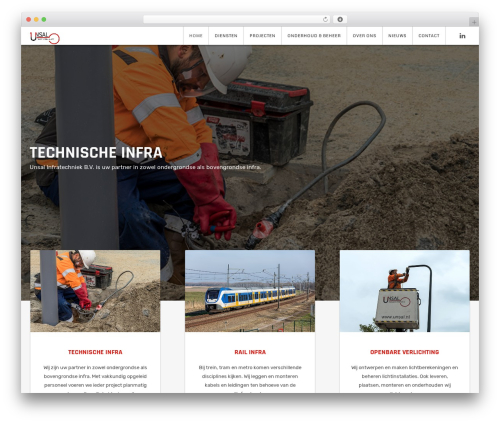500x423 pixels.
Task: Click the Unsal logo in the header
Action: pos(45,37)
